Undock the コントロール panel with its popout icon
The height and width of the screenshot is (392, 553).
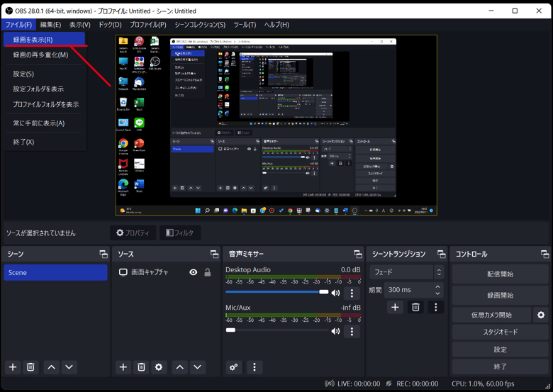pyautogui.click(x=544, y=254)
